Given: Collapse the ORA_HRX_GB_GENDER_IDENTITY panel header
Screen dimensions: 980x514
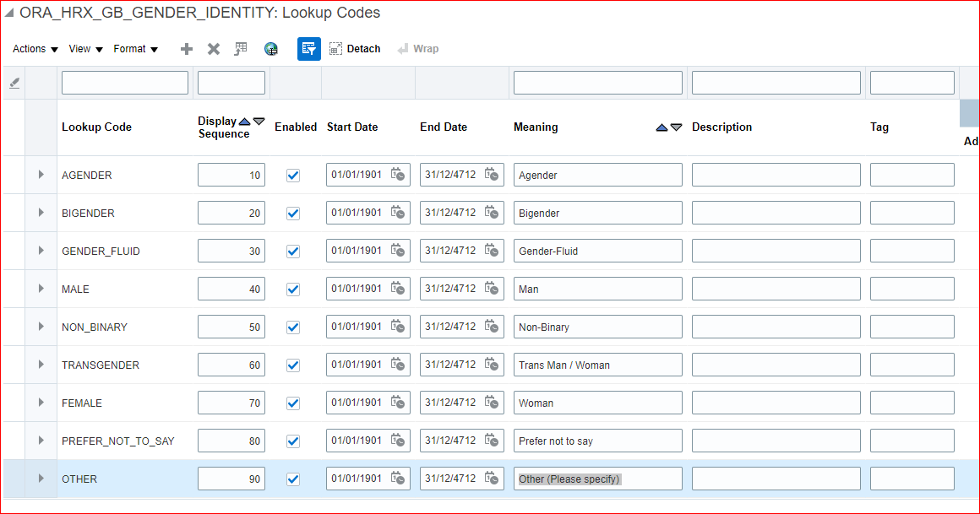Looking at the screenshot, I should tap(8, 12).
